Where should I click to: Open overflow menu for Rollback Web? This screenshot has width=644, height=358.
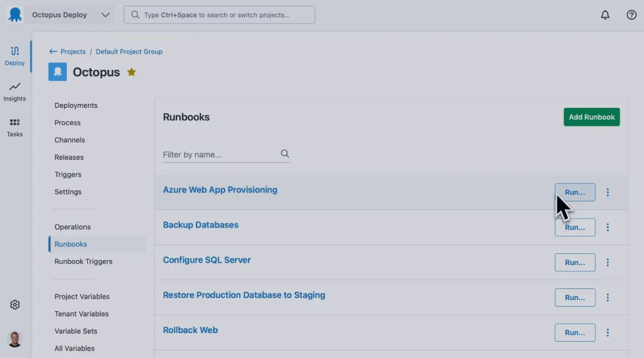click(x=608, y=332)
